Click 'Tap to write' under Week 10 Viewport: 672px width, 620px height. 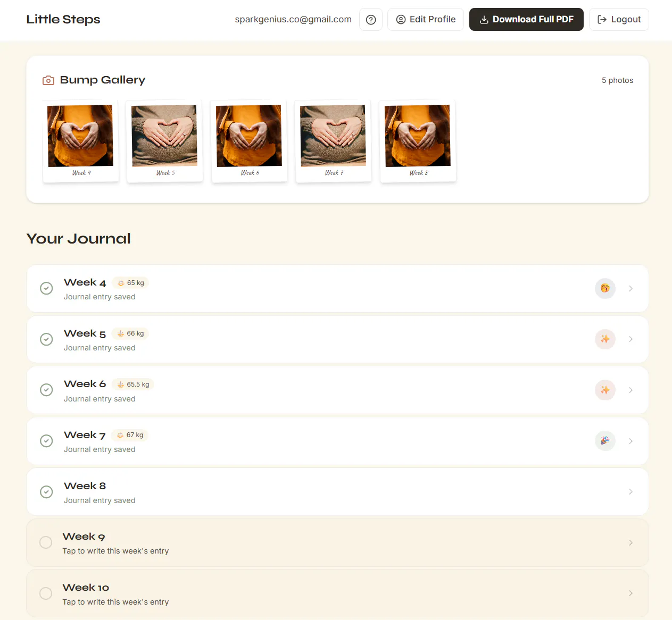(x=115, y=602)
